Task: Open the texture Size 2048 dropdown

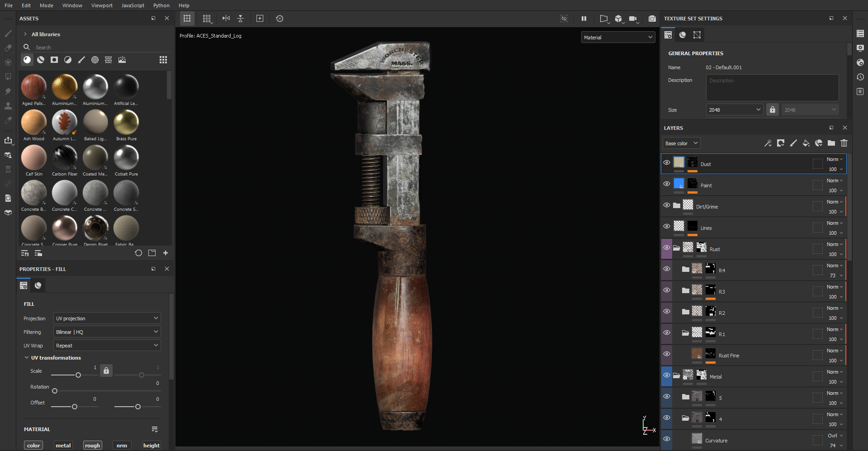Action: (x=735, y=110)
